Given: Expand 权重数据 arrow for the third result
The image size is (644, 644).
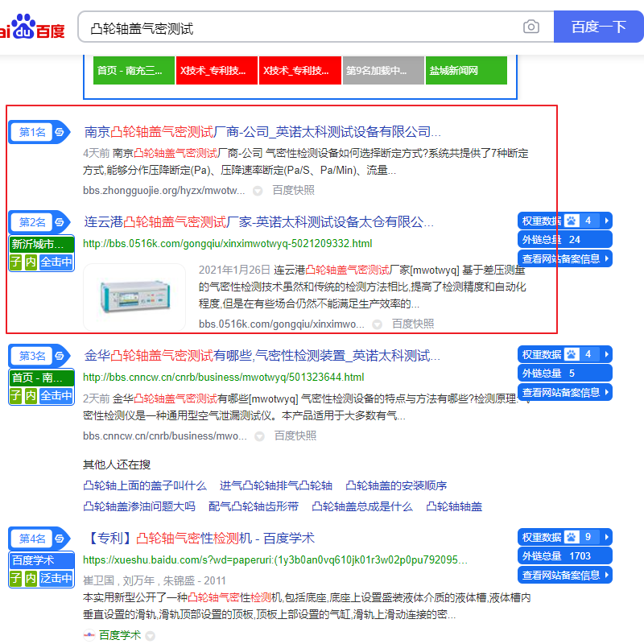Looking at the screenshot, I should tap(606, 354).
